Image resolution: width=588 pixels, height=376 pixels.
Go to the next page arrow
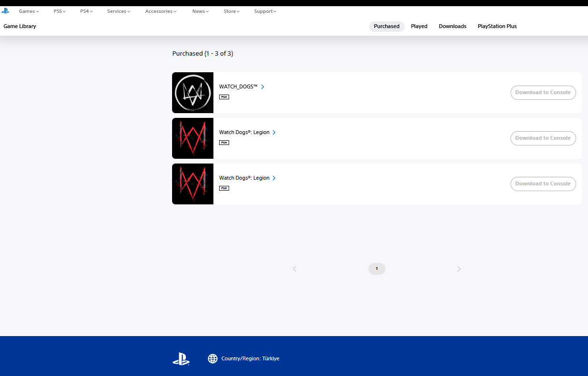[x=459, y=269]
